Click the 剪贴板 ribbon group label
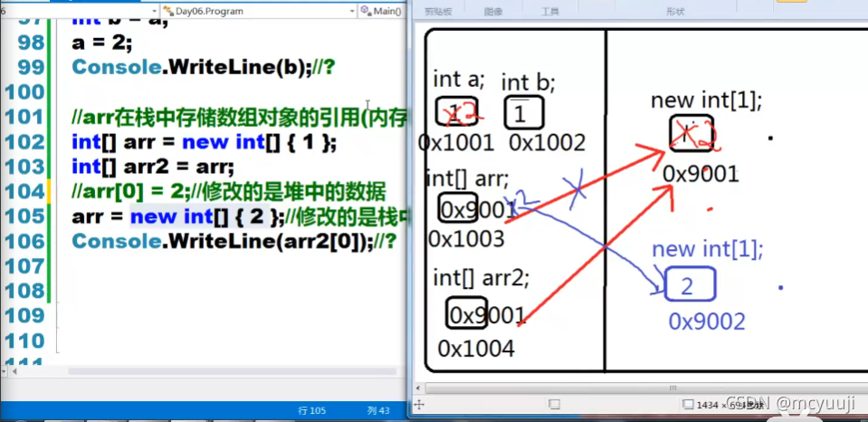 click(438, 11)
